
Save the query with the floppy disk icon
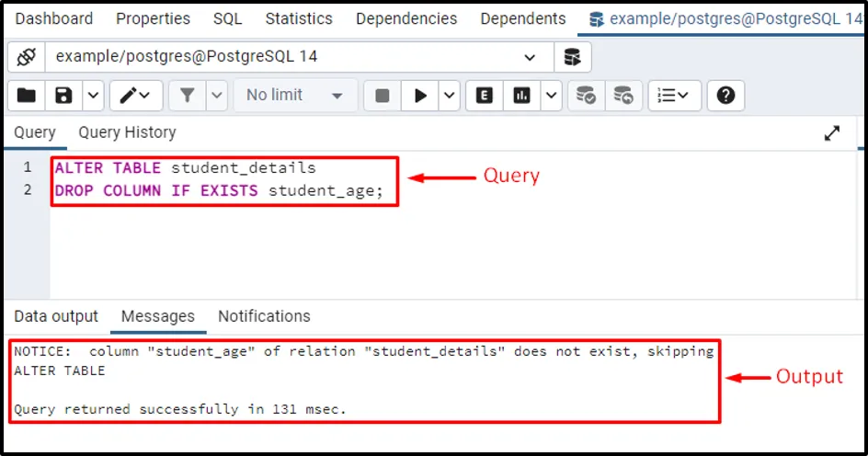pyautogui.click(x=63, y=96)
